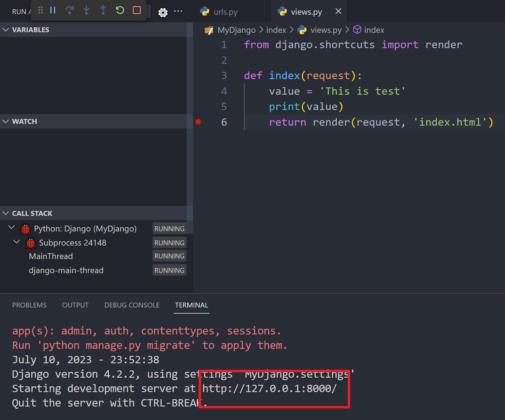Open the debug settings gear
505x420 pixels.
(x=163, y=12)
